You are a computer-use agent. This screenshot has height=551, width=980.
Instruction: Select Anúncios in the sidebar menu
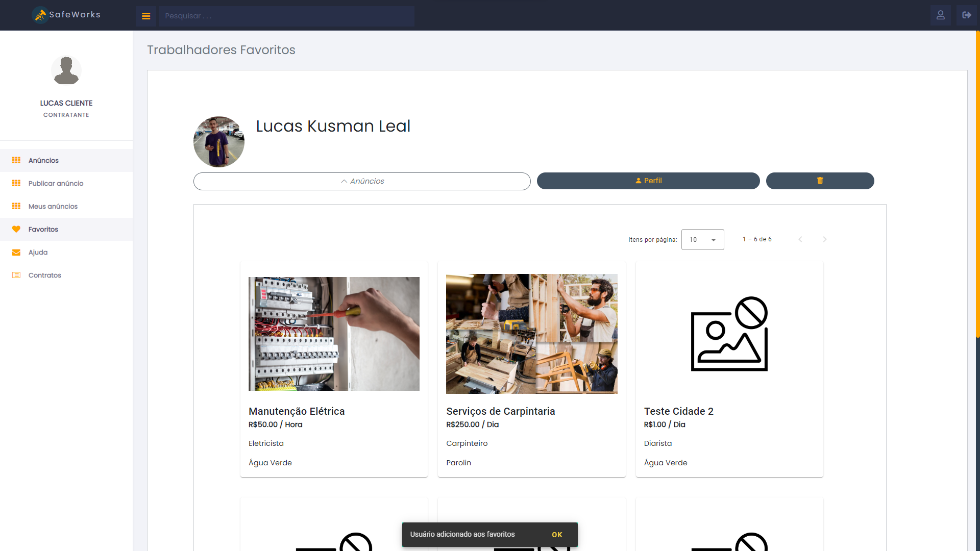tap(43, 160)
